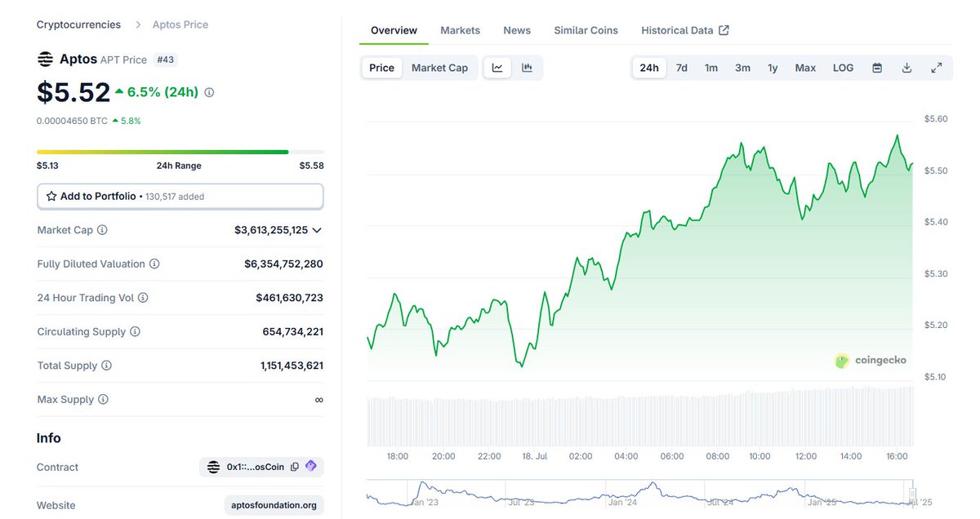Click the historical range navigator mini chart

(639, 495)
